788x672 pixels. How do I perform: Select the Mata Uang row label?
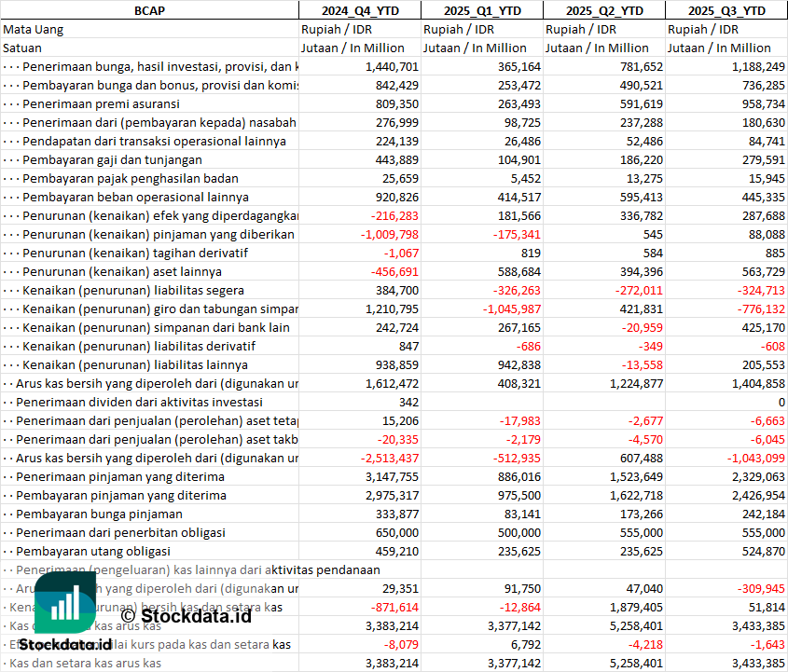[x=34, y=29]
